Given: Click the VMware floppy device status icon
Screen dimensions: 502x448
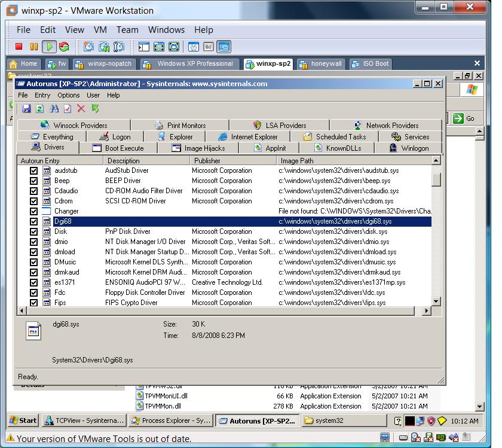Looking at the screenshot, I should 428,437.
